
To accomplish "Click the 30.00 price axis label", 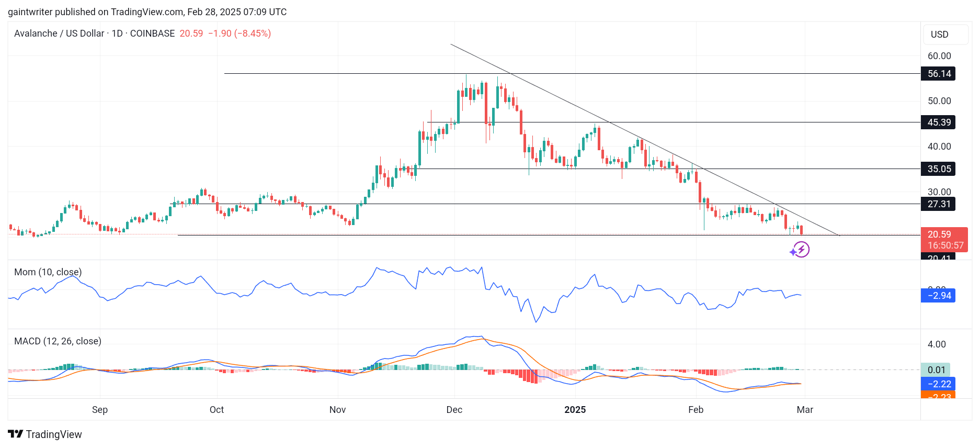I will pyautogui.click(x=939, y=192).
